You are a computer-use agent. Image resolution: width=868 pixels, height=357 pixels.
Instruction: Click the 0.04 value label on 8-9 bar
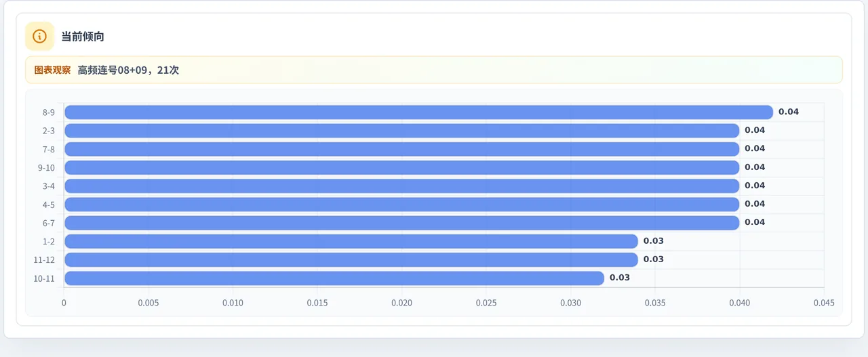tap(789, 112)
